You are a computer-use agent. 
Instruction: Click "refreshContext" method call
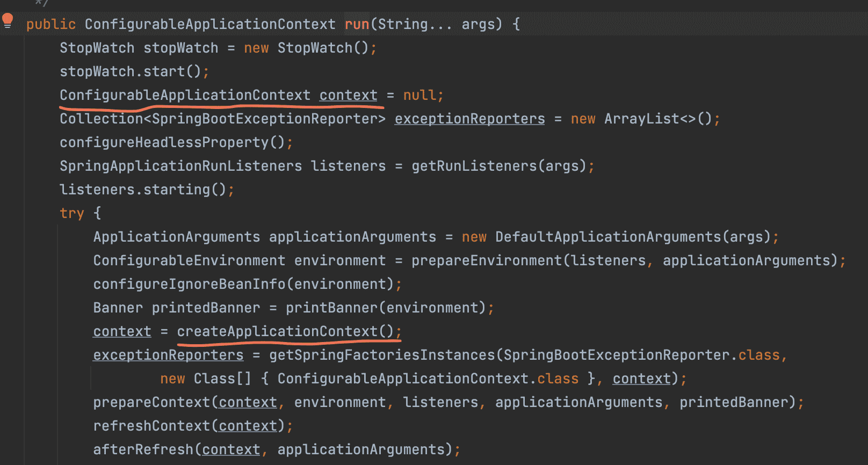[152, 426]
